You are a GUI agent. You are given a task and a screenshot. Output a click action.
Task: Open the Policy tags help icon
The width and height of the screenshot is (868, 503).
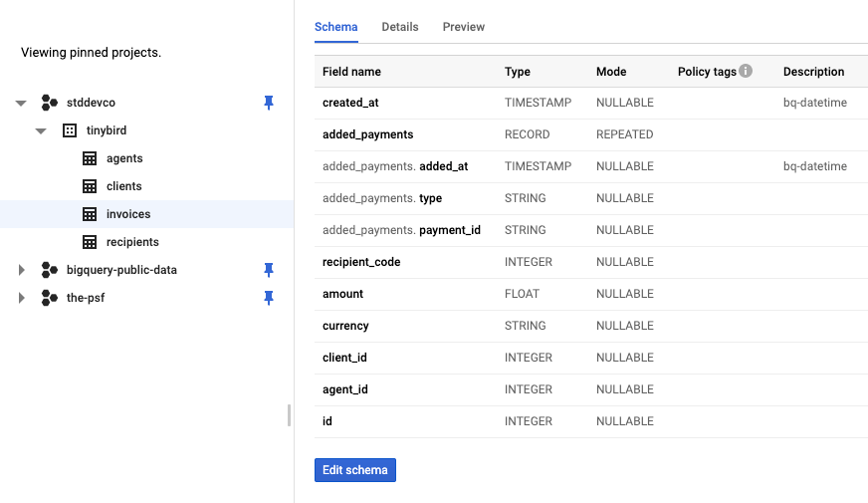coord(746,72)
